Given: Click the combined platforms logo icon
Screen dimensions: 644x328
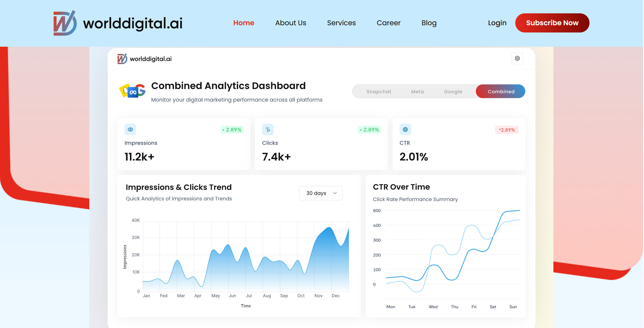Looking at the screenshot, I should (x=133, y=91).
